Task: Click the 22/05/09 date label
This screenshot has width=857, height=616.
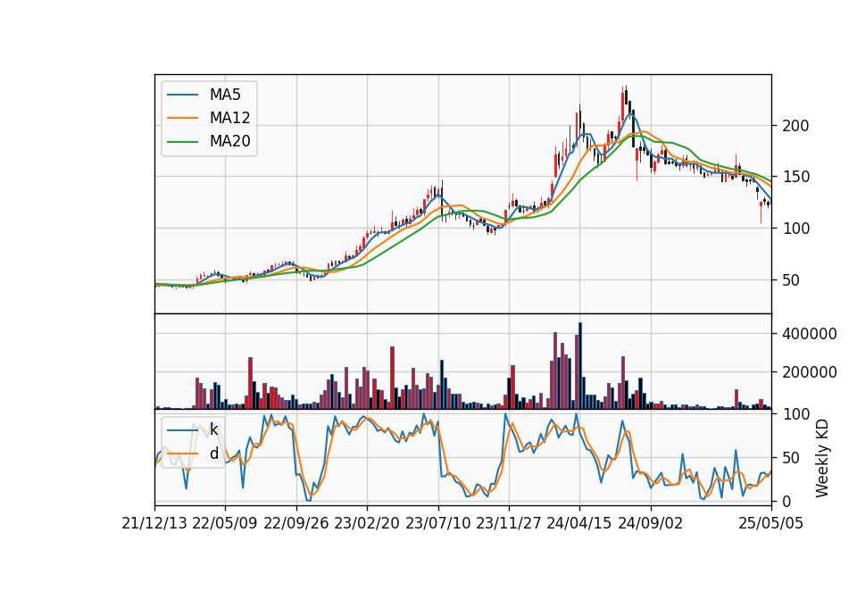Action: [225, 523]
